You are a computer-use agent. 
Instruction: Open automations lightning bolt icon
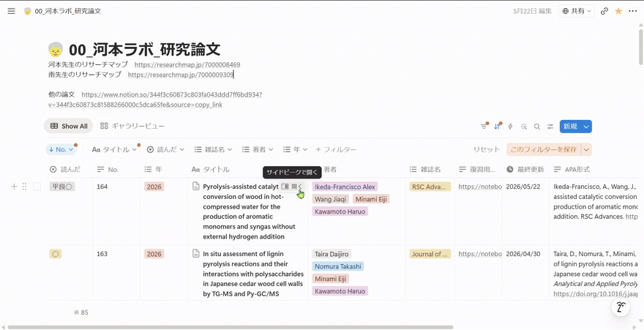click(x=511, y=127)
